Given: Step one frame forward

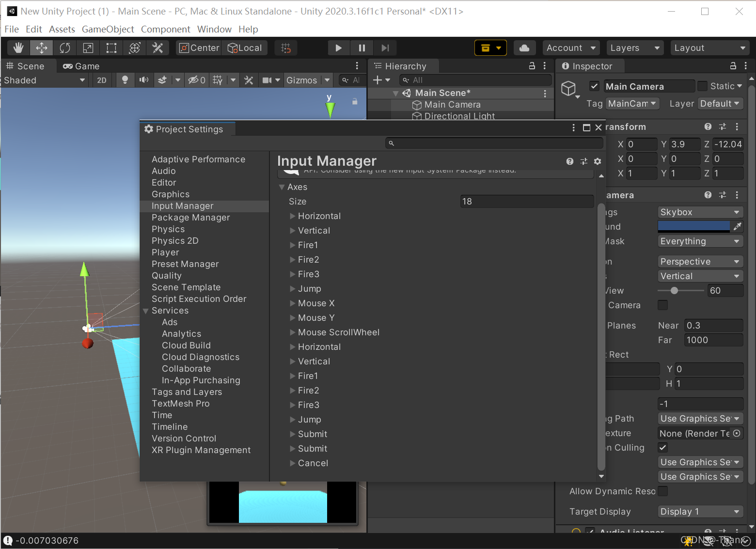Looking at the screenshot, I should click(385, 48).
